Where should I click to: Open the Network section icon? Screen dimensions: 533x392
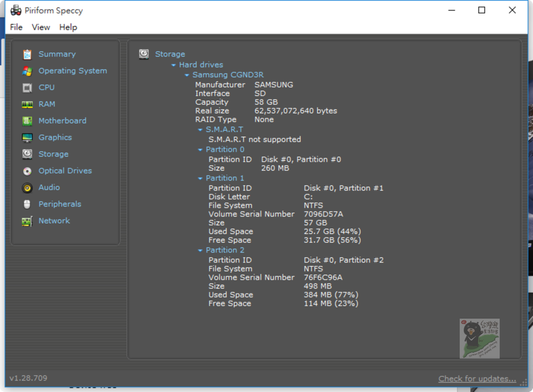pyautogui.click(x=28, y=221)
